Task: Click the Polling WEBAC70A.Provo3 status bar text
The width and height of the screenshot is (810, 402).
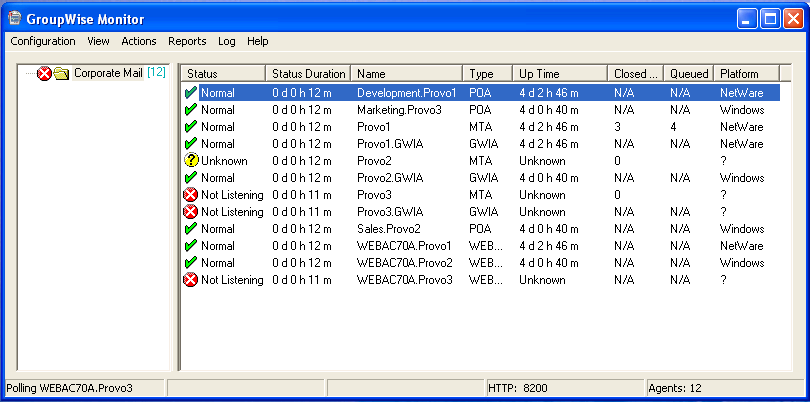Action: coord(69,388)
